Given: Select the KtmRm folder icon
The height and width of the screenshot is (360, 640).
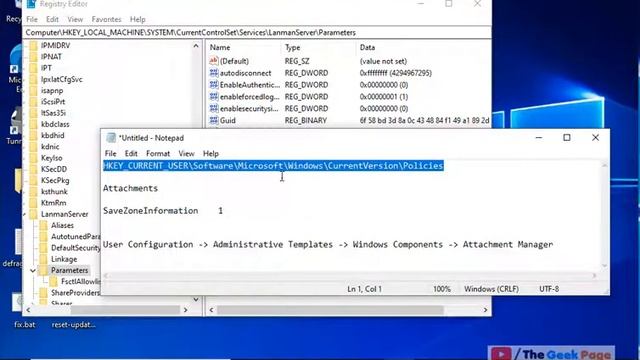Looking at the screenshot, I should pyautogui.click(x=33, y=202).
